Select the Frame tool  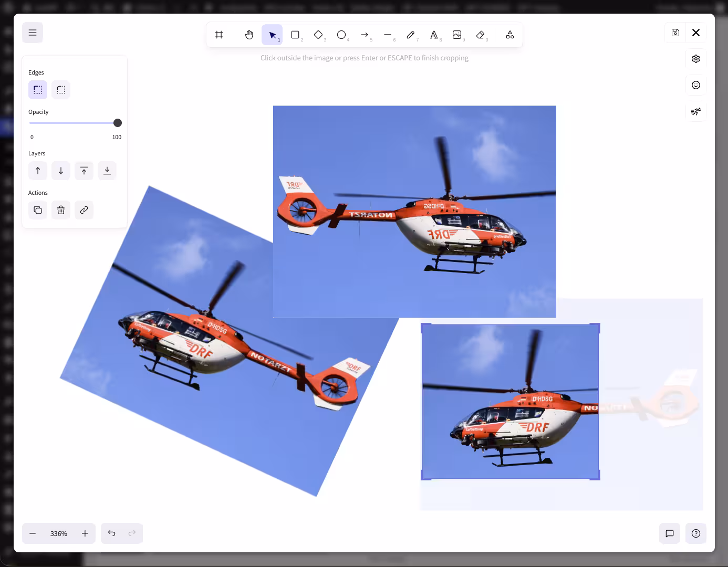click(219, 35)
